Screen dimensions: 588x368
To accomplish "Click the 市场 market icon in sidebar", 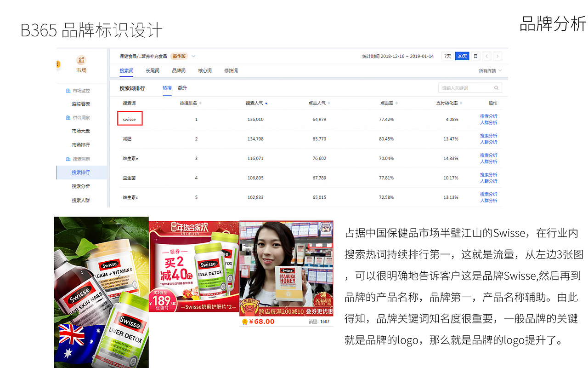I will (x=81, y=60).
